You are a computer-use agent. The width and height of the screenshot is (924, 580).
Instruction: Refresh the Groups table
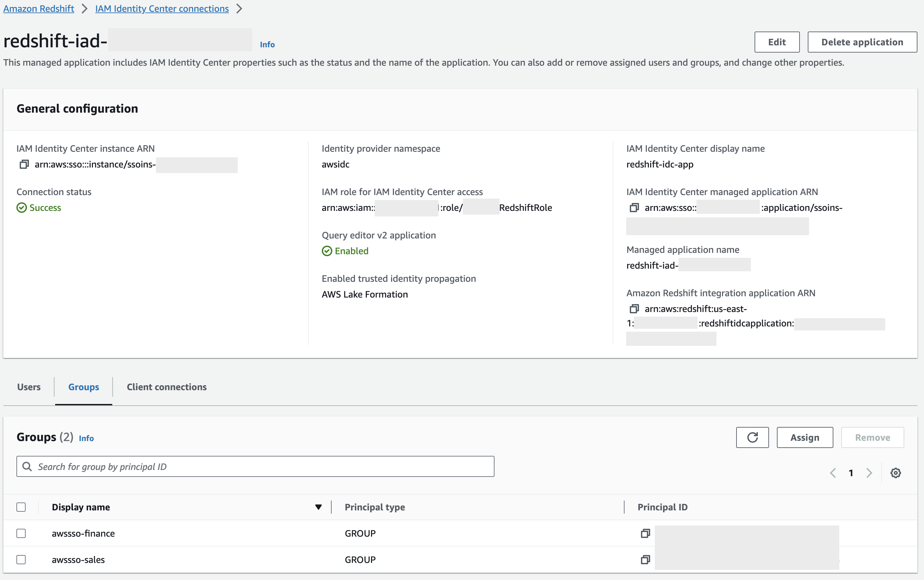pos(752,437)
